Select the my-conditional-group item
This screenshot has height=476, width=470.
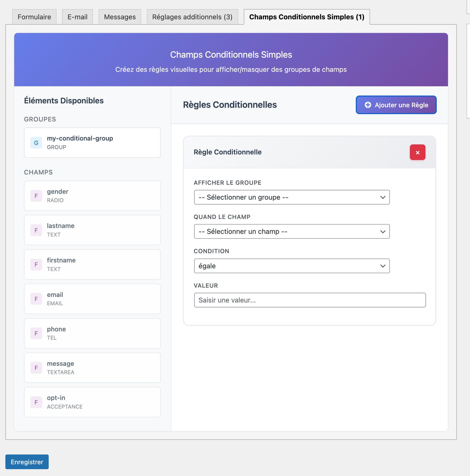pyautogui.click(x=92, y=143)
